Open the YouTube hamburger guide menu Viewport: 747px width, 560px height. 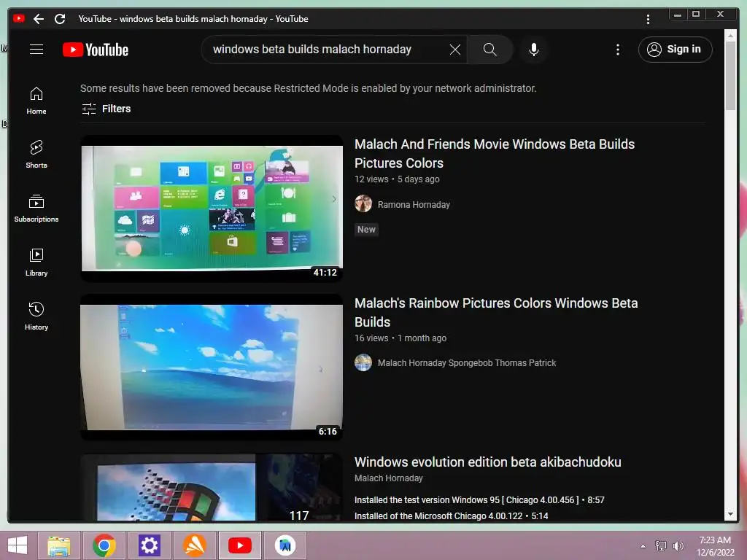(36, 50)
